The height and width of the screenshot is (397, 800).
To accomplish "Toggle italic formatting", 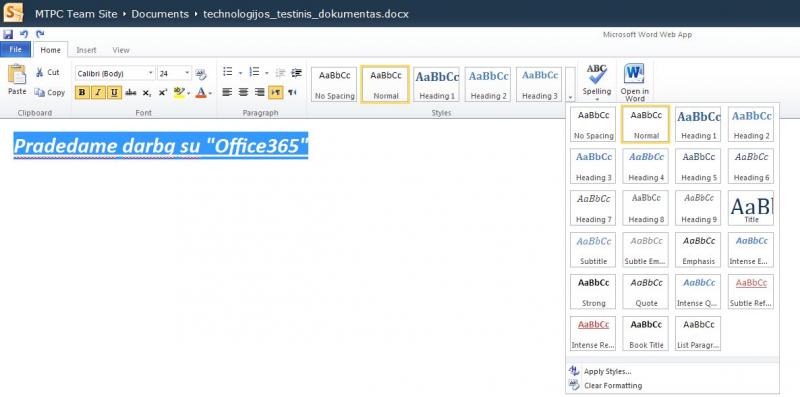I will (98, 92).
